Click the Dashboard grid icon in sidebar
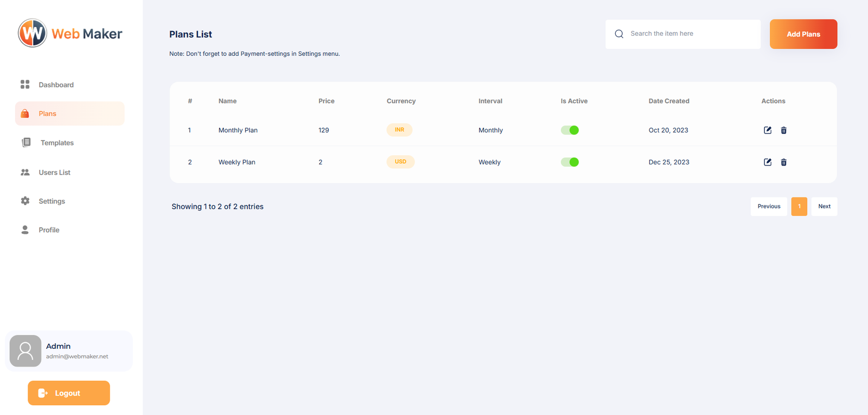 coord(25,85)
